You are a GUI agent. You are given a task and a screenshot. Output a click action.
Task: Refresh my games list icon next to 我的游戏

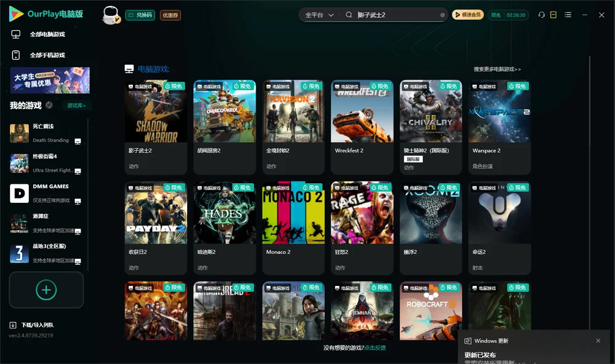(x=49, y=105)
